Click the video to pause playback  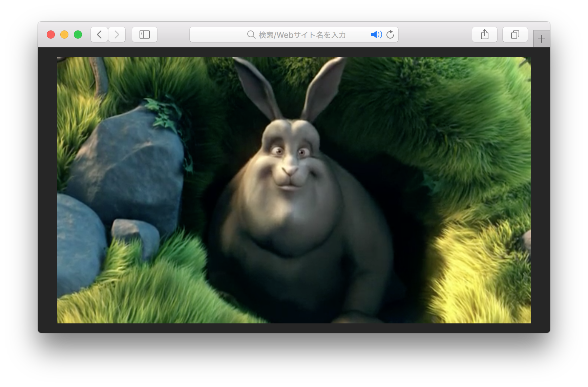295,189
